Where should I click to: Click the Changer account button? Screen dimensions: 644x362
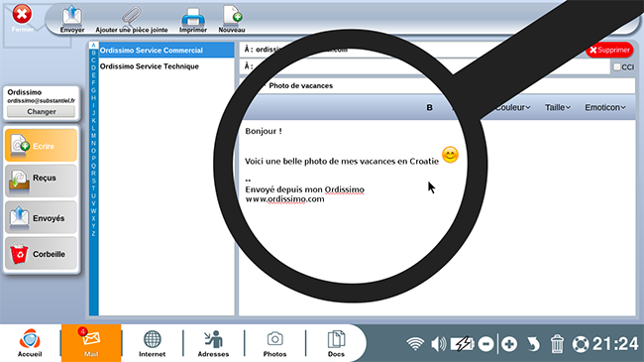41,111
